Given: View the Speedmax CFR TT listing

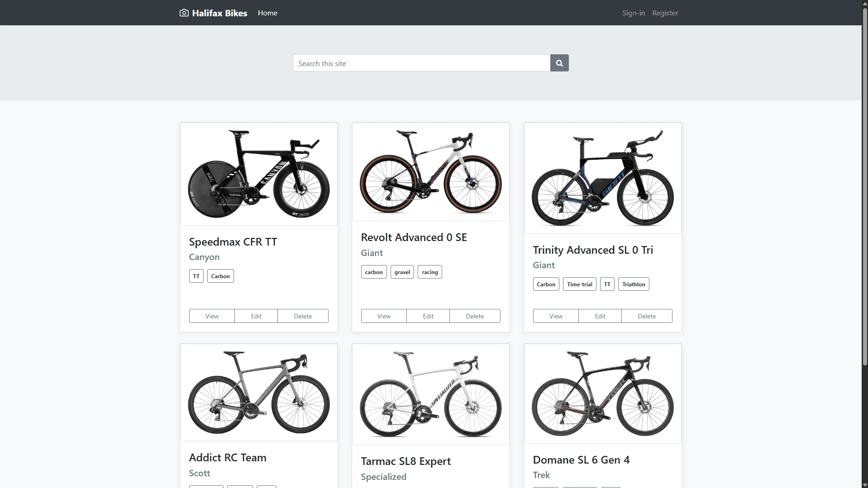Looking at the screenshot, I should point(211,316).
